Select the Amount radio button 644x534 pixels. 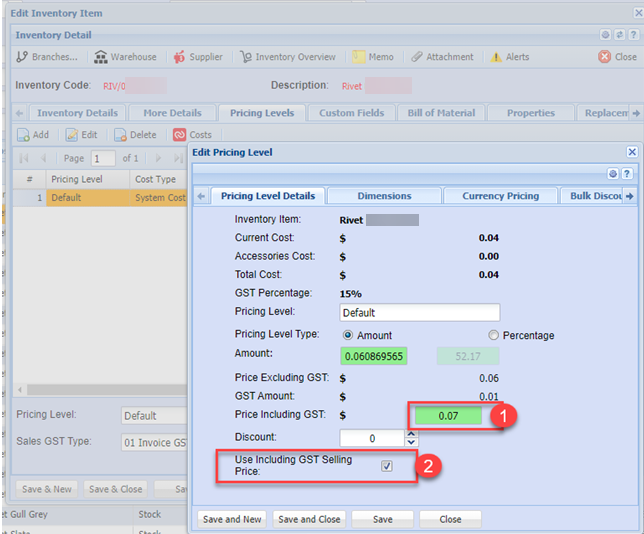348,335
